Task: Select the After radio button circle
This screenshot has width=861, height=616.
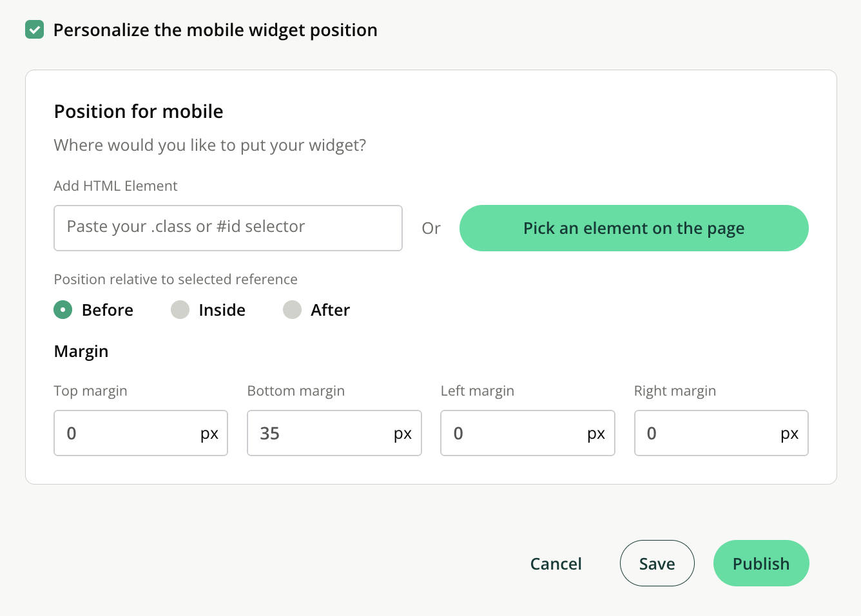Action: coord(292,310)
